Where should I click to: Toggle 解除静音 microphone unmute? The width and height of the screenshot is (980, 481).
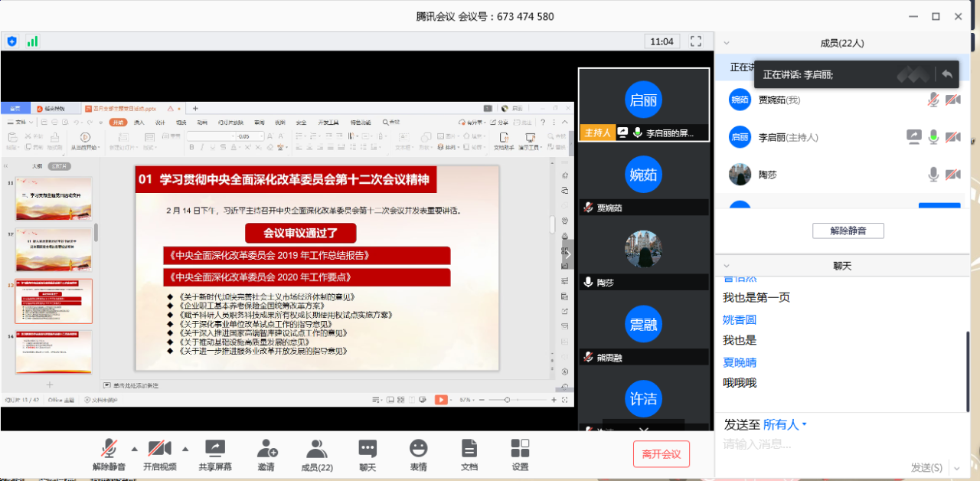tap(109, 449)
